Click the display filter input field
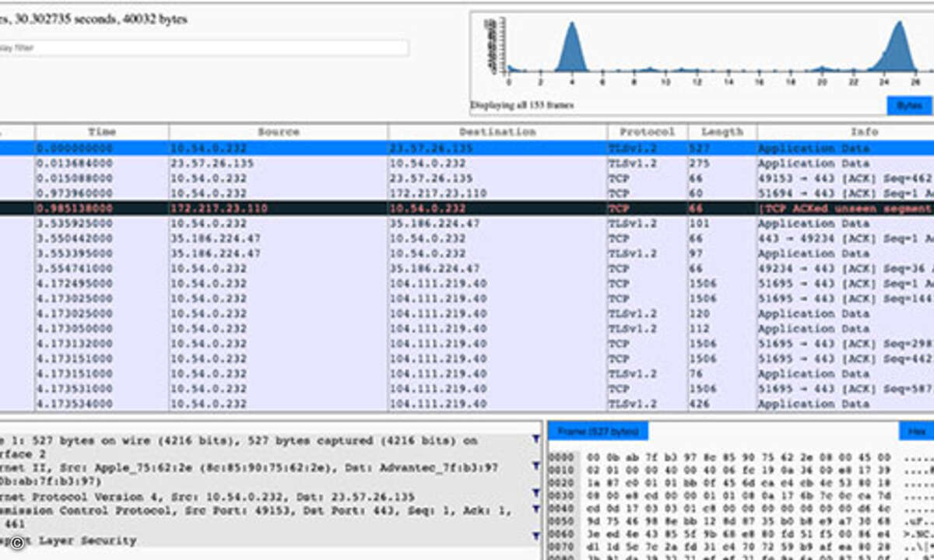The image size is (934, 560). pos(204,48)
